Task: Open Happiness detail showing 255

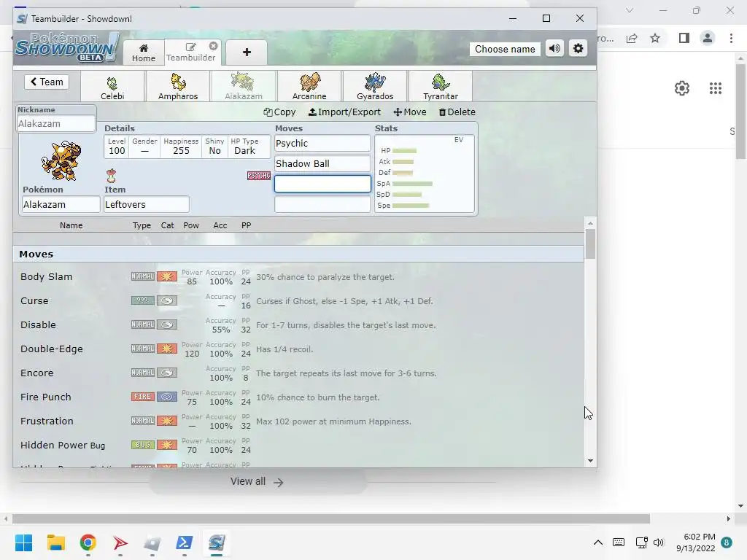Action: coord(181,147)
